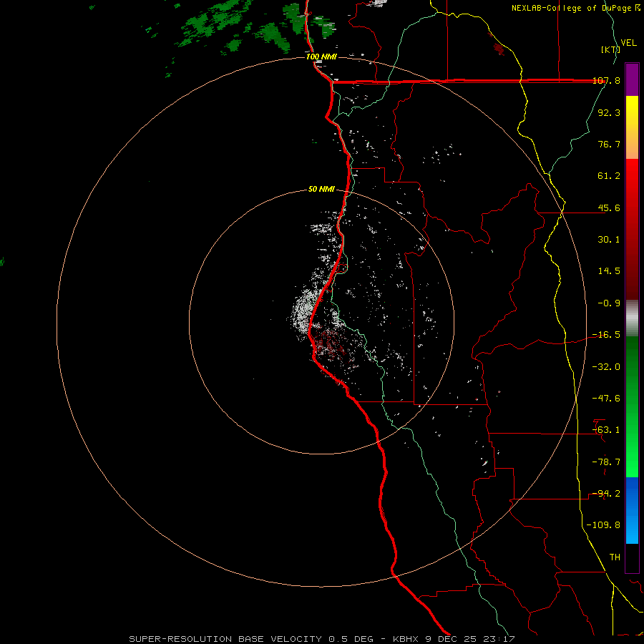Pick the purple top segment of velocity scale
The height and width of the screenshot is (644, 644).
pos(632,79)
